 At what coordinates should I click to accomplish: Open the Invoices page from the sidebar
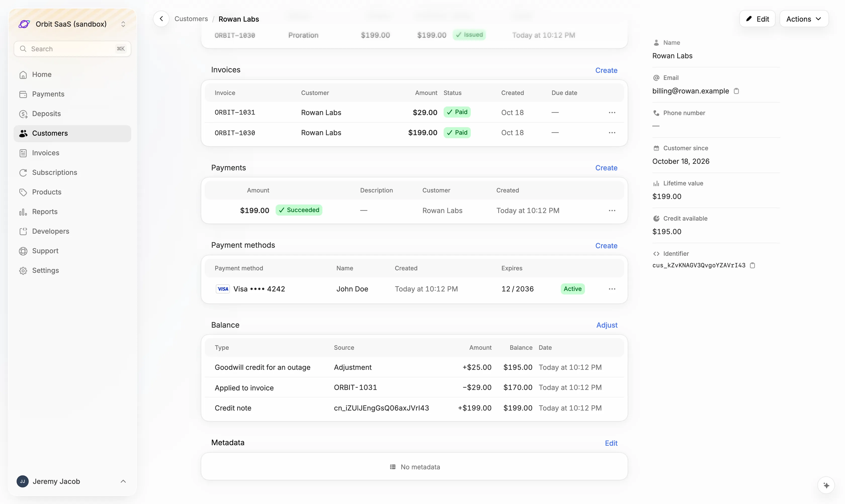coord(72,153)
